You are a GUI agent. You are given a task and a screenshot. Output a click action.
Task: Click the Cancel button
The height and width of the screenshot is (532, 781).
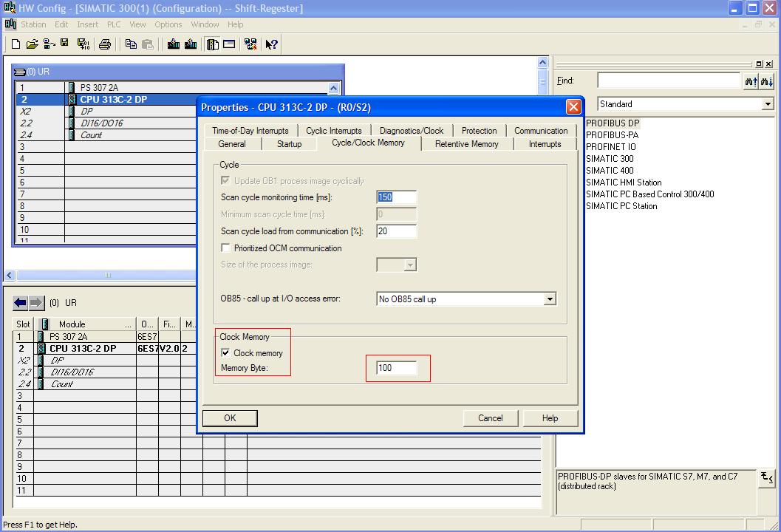[x=491, y=418]
